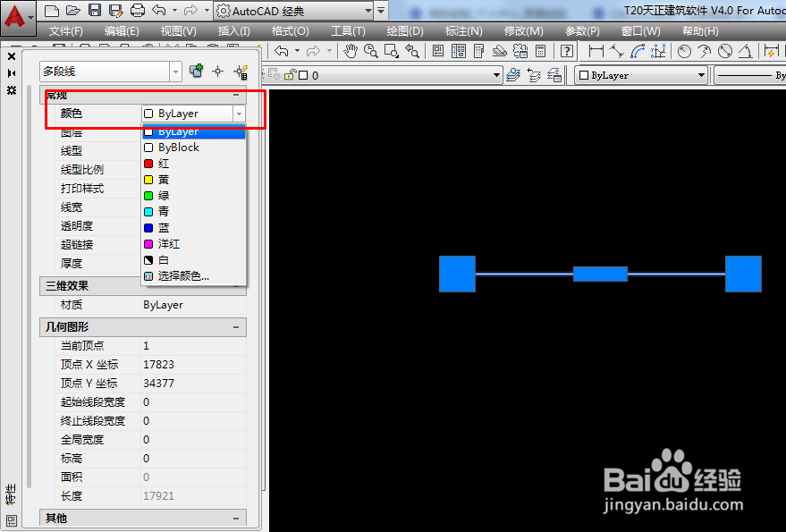Select the Aligned dimension tool
The height and width of the screenshot is (532, 786).
(617, 51)
